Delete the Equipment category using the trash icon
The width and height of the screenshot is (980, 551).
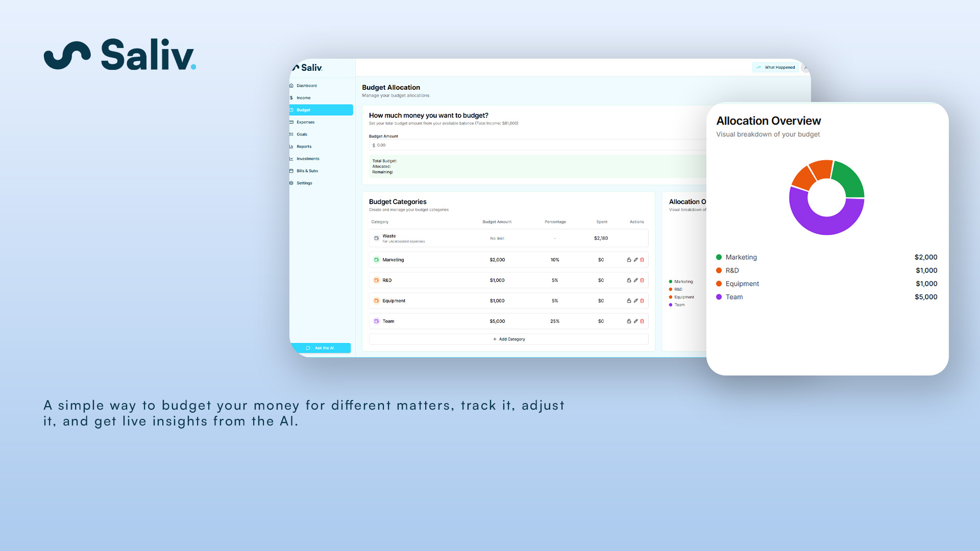coord(642,300)
